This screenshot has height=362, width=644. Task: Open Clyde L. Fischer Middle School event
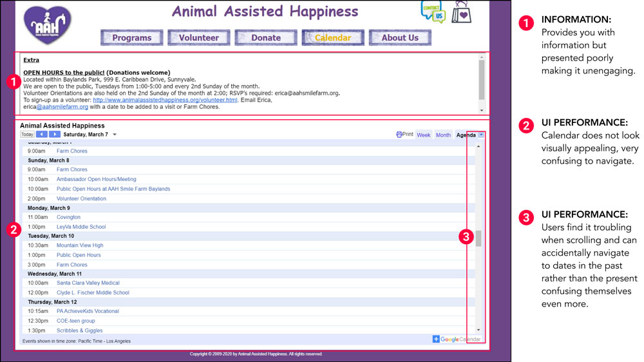tap(93, 293)
